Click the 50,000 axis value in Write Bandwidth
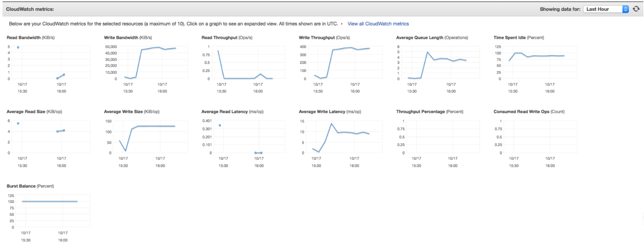Screen dimensions: 644x243 (111, 47)
